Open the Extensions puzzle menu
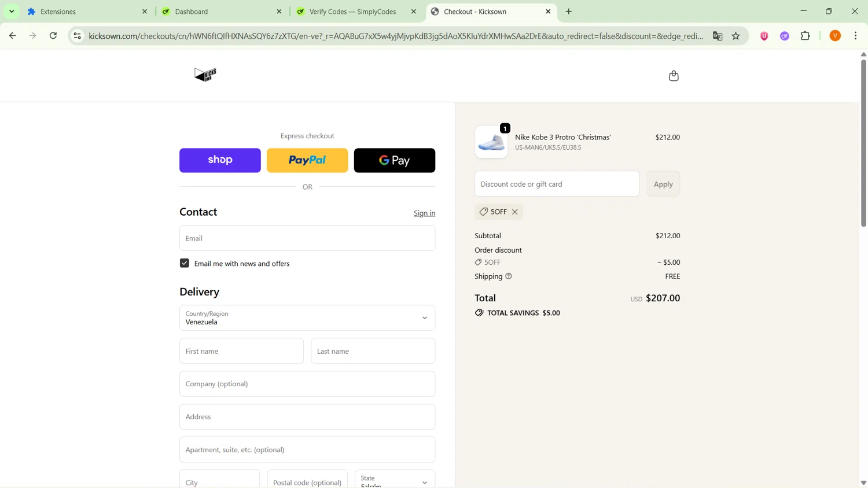The height and width of the screenshot is (488, 868). coord(806,36)
